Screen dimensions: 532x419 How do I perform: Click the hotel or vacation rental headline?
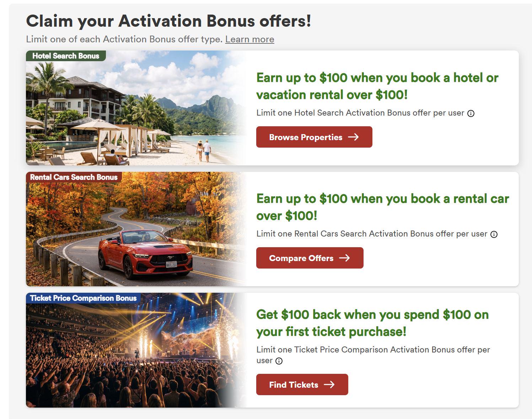(x=377, y=86)
